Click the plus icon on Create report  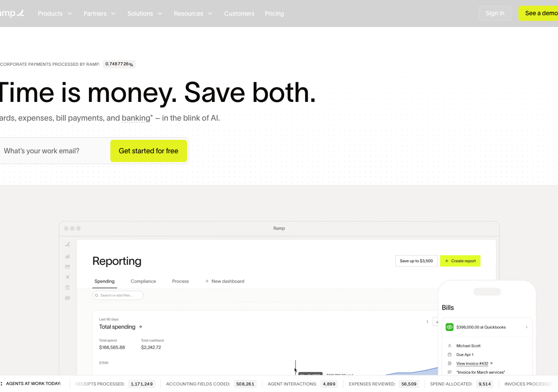point(446,261)
